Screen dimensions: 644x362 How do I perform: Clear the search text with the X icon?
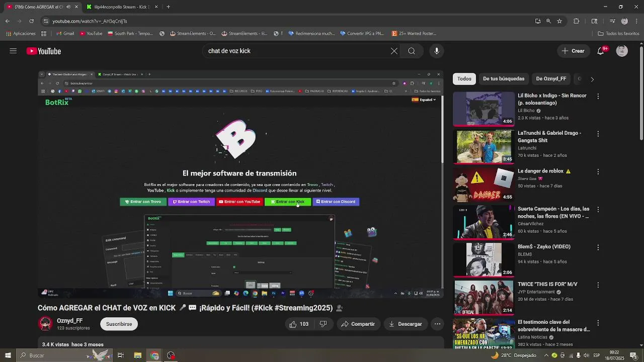tap(394, 51)
